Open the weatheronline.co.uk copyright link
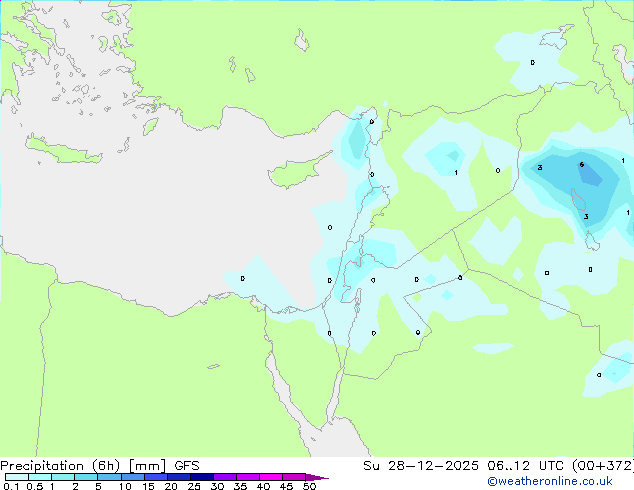 [550, 481]
